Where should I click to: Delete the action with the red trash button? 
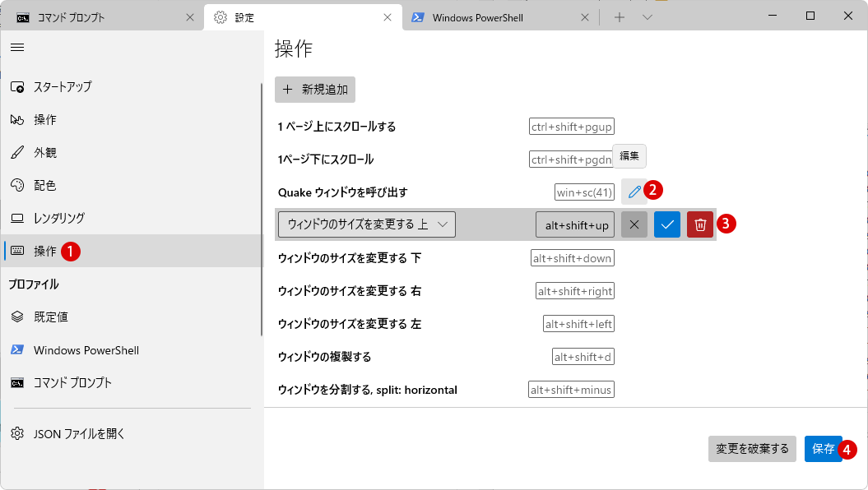tap(700, 224)
